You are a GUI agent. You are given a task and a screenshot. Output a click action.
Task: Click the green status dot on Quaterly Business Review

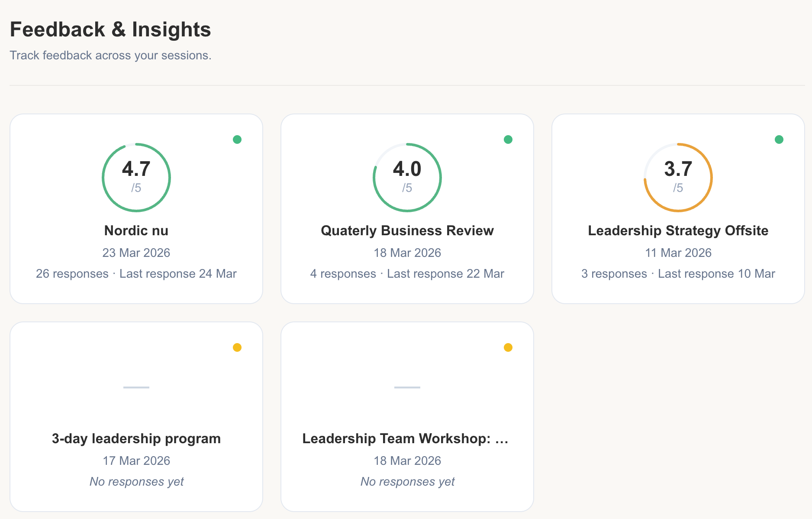(508, 139)
